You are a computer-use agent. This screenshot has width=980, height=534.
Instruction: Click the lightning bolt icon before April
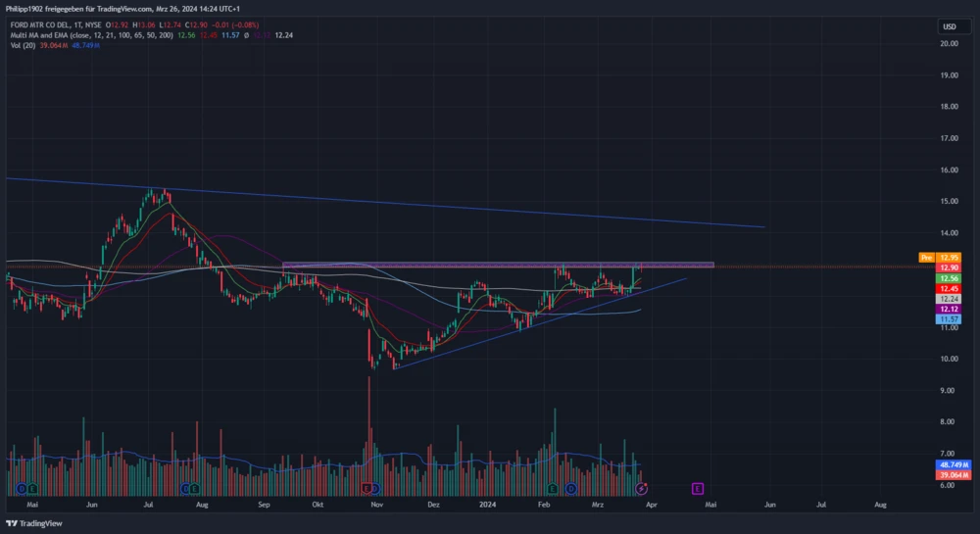[641, 487]
